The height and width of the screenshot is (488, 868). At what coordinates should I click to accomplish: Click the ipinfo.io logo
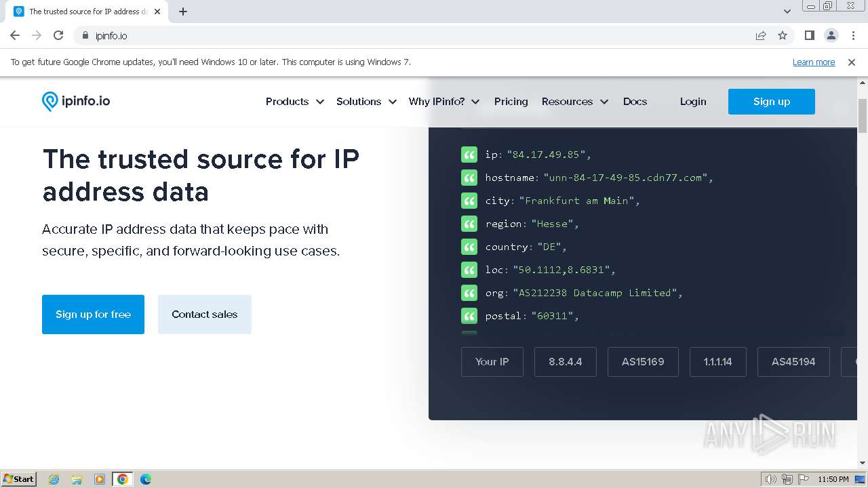(x=76, y=102)
